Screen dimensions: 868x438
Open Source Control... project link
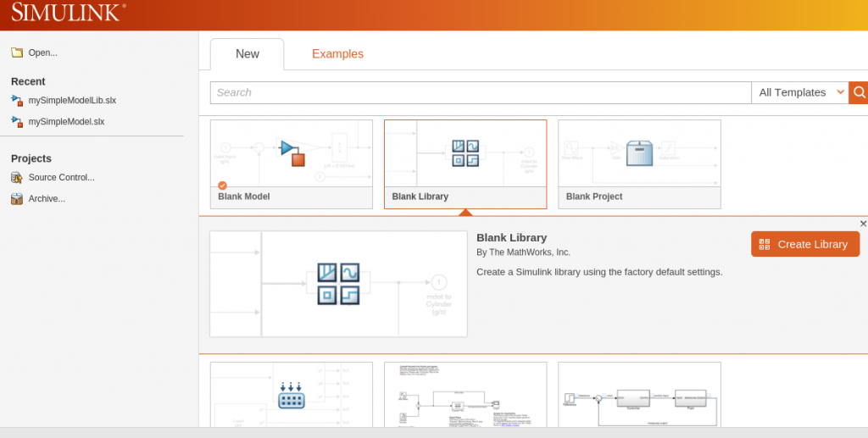tap(61, 177)
